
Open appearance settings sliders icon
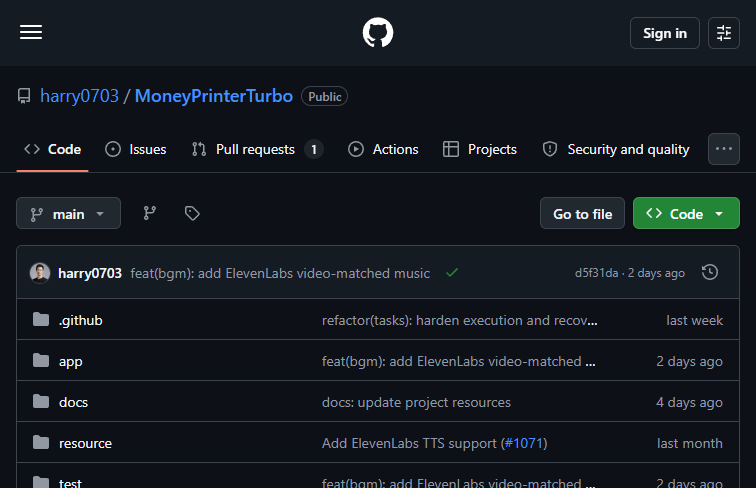point(724,33)
